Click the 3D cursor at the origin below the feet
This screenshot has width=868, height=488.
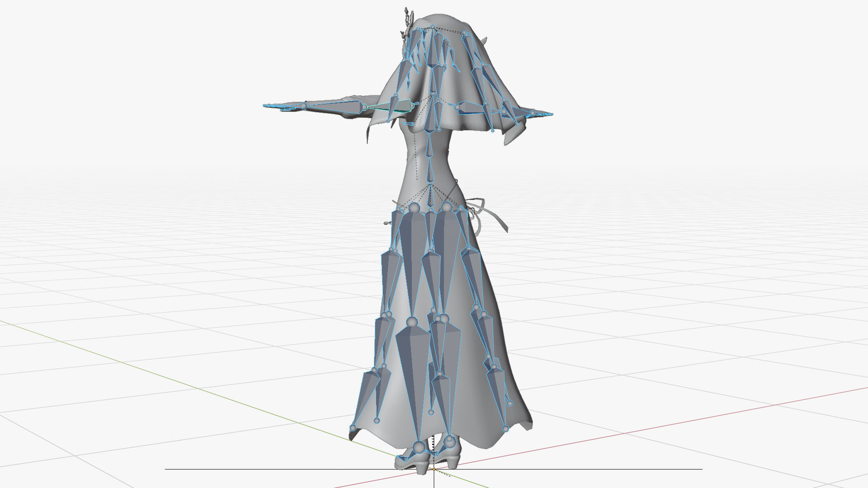tap(434, 469)
